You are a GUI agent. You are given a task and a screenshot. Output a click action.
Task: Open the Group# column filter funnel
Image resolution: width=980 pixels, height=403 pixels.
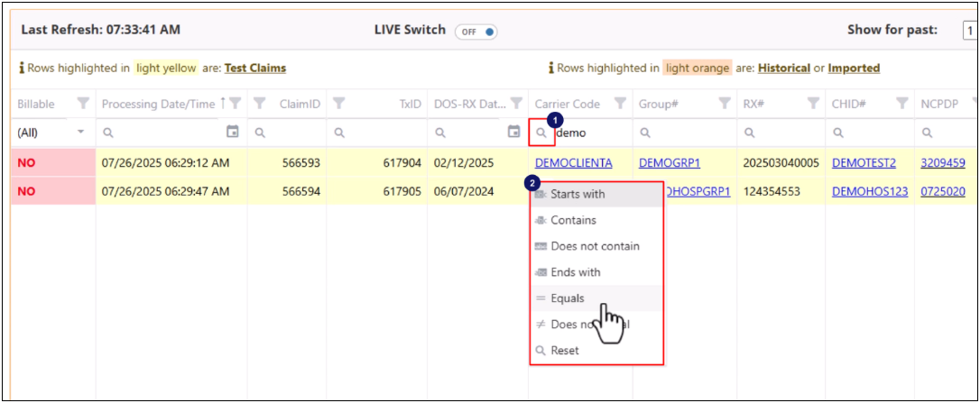click(725, 104)
